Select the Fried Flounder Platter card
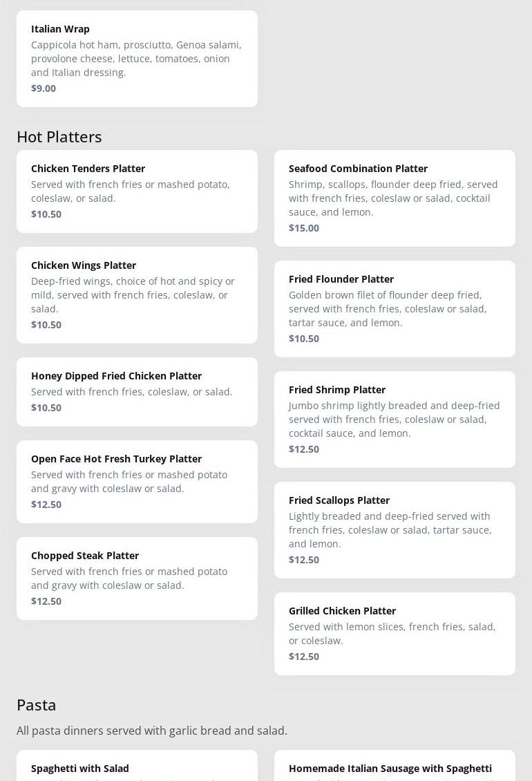Screen dimensions: 532x781 (395, 308)
